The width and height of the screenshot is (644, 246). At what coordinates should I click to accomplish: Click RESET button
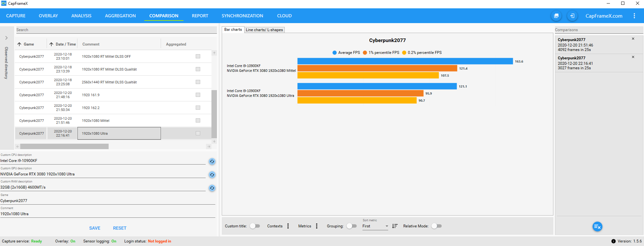(120, 228)
